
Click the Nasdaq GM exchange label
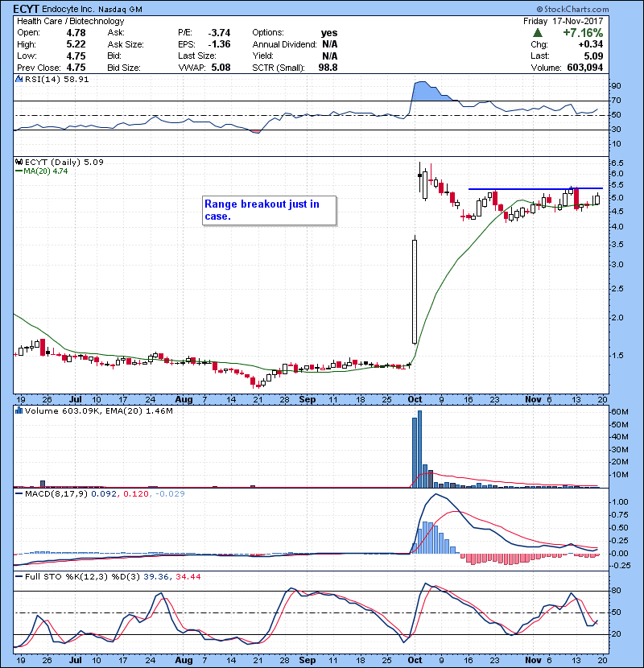pos(120,10)
